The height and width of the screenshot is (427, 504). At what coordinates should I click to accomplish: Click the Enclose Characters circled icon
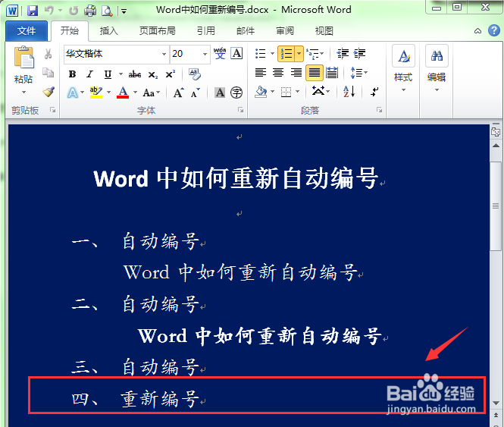pyautogui.click(x=236, y=93)
